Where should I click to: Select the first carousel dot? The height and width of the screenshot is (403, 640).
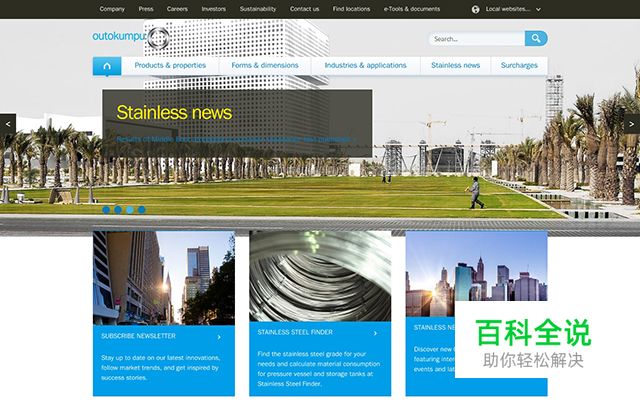pos(106,210)
